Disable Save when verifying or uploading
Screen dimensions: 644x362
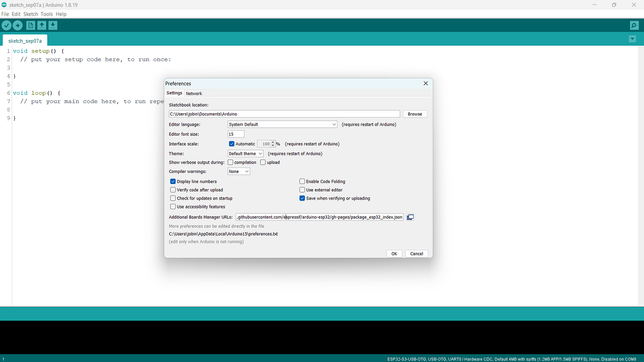point(302,198)
